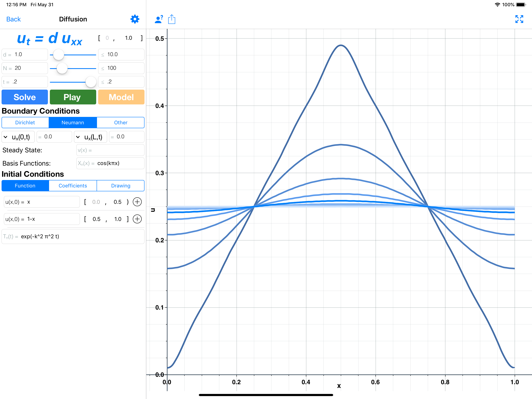Edit the N = 20 field
The width and height of the screenshot is (532, 399).
pyautogui.click(x=25, y=68)
